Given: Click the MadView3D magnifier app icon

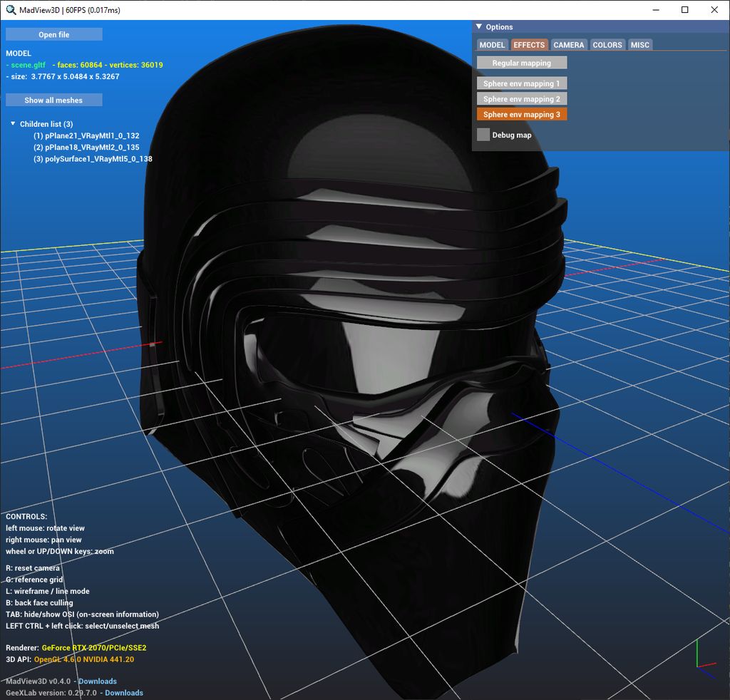Looking at the screenshot, I should 10,10.
